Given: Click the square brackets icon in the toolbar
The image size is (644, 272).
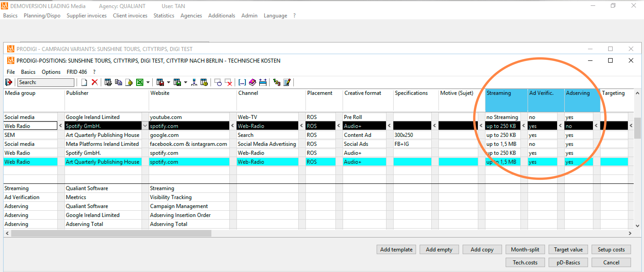Looking at the screenshot, I should coord(242,82).
